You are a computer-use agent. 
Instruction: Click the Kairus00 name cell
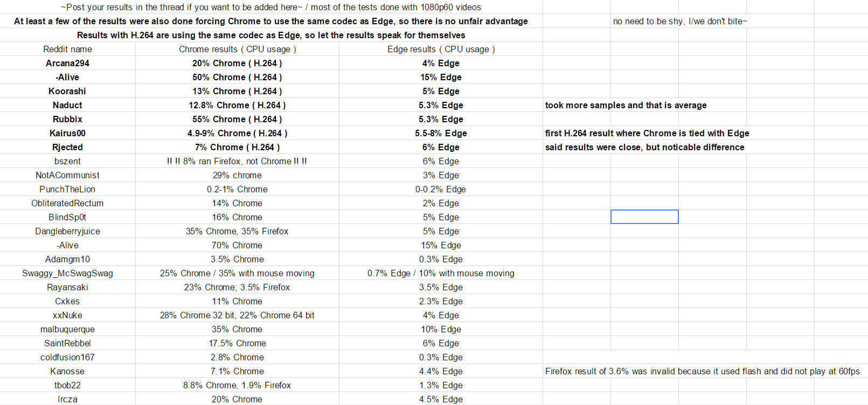67,133
